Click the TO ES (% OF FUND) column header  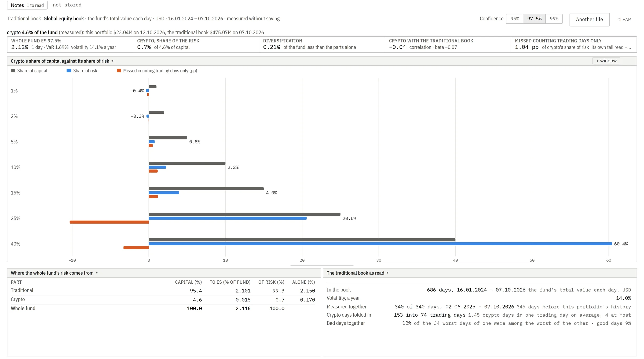(x=230, y=282)
